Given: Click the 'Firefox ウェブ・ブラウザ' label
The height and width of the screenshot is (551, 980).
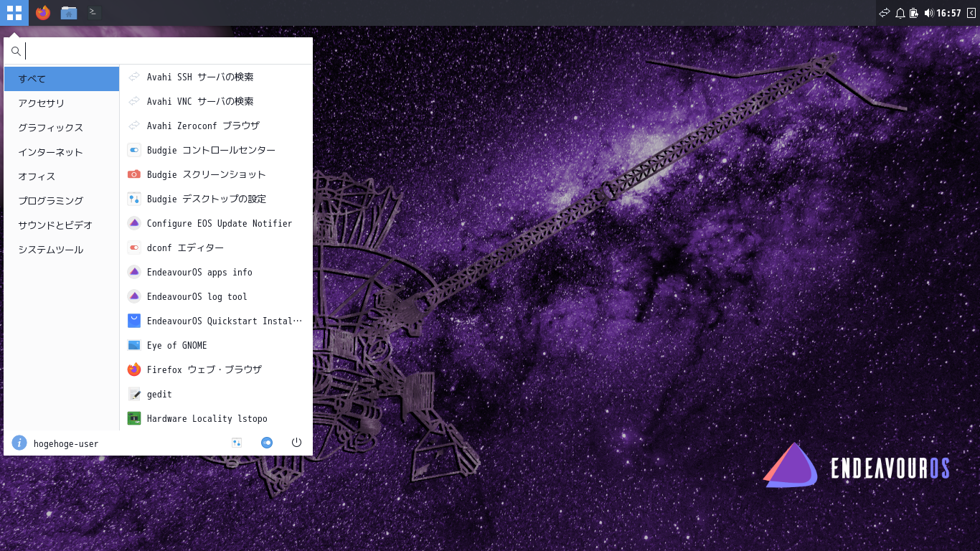Looking at the screenshot, I should (204, 369).
